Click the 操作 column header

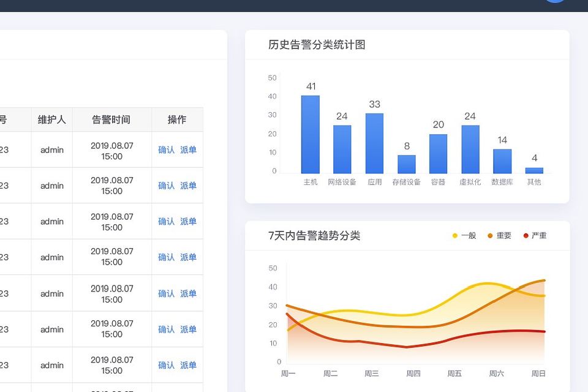tap(177, 119)
